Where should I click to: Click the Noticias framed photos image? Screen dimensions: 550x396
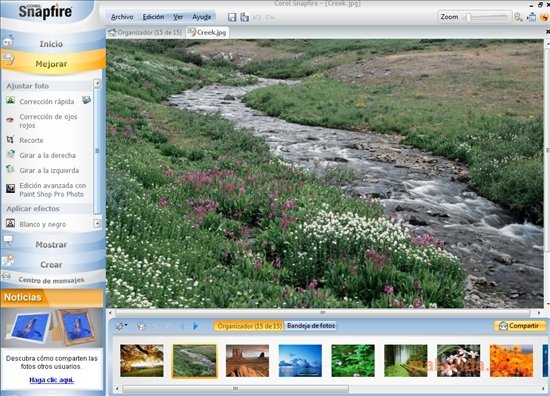coord(52,328)
